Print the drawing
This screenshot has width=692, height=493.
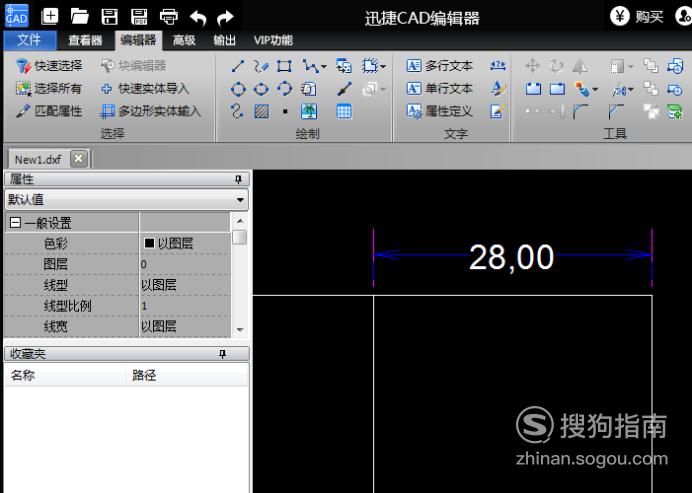pos(169,17)
